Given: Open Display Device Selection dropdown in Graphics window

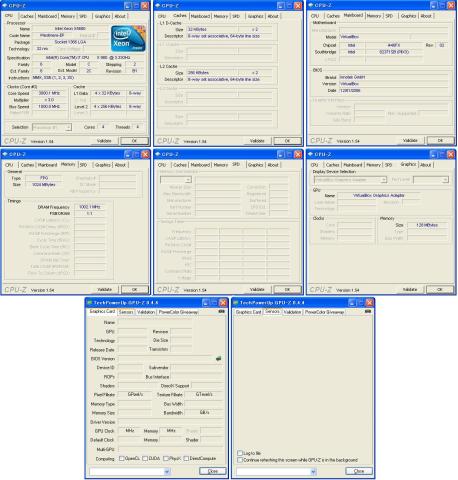Looking at the screenshot, I should click(350, 180).
